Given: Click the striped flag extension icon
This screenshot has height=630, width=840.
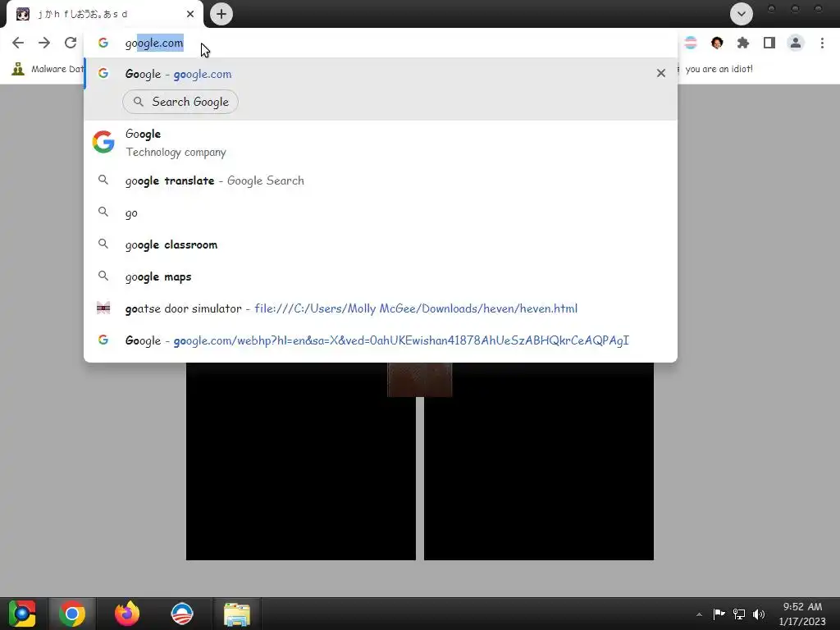Looking at the screenshot, I should coord(691,43).
